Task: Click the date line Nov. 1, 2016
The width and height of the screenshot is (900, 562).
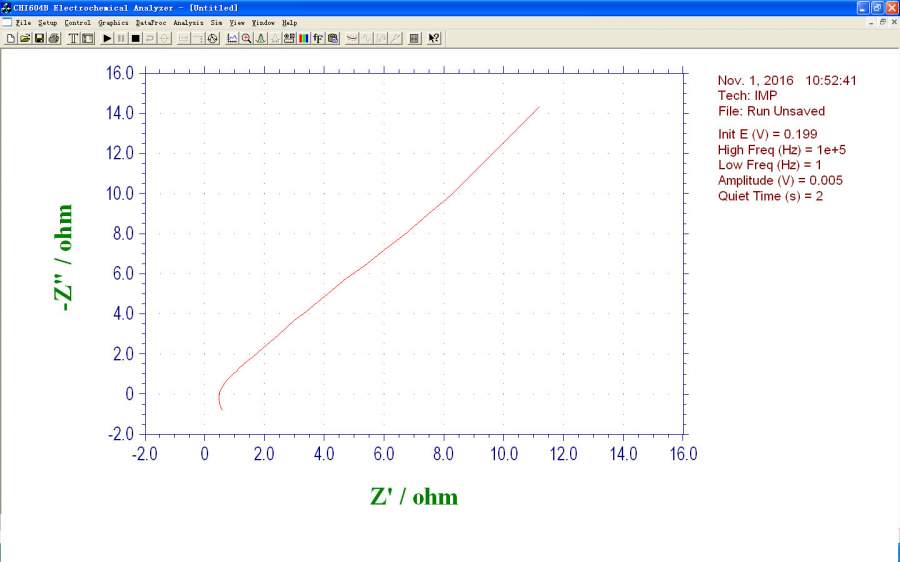Action: [x=787, y=80]
